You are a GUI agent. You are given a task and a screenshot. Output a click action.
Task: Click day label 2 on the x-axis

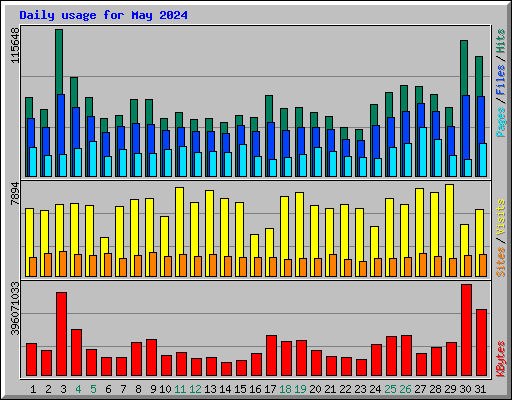pos(48,389)
